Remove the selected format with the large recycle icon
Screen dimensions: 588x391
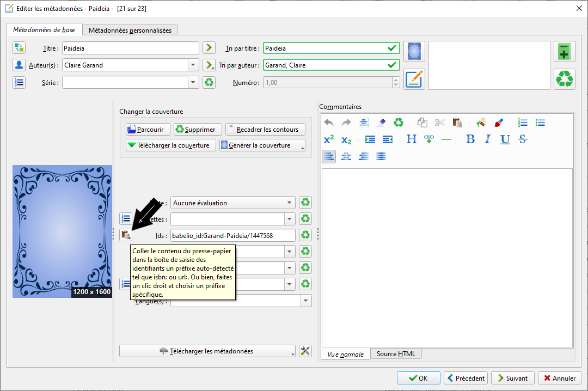click(x=565, y=79)
